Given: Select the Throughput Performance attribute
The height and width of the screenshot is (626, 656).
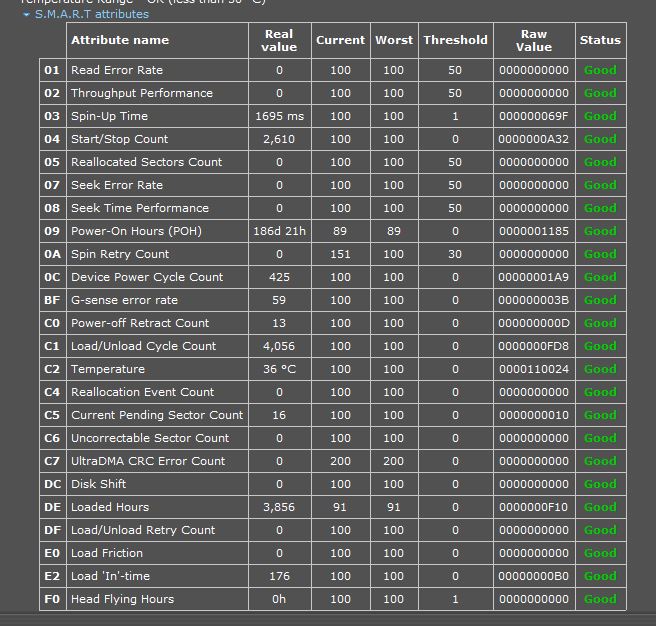Looking at the screenshot, I should pyautogui.click(x=142, y=93).
